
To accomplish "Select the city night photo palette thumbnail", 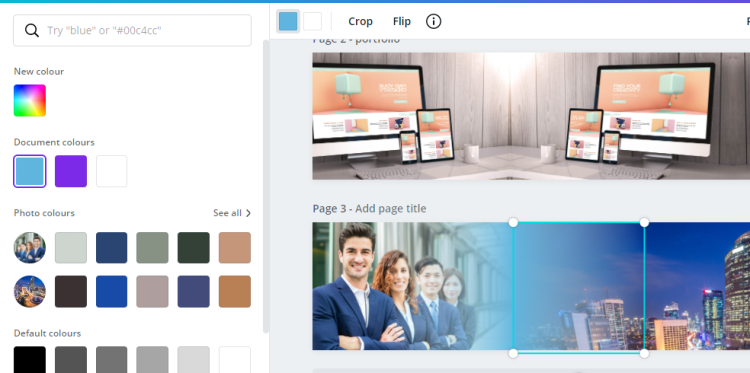I will [30, 291].
